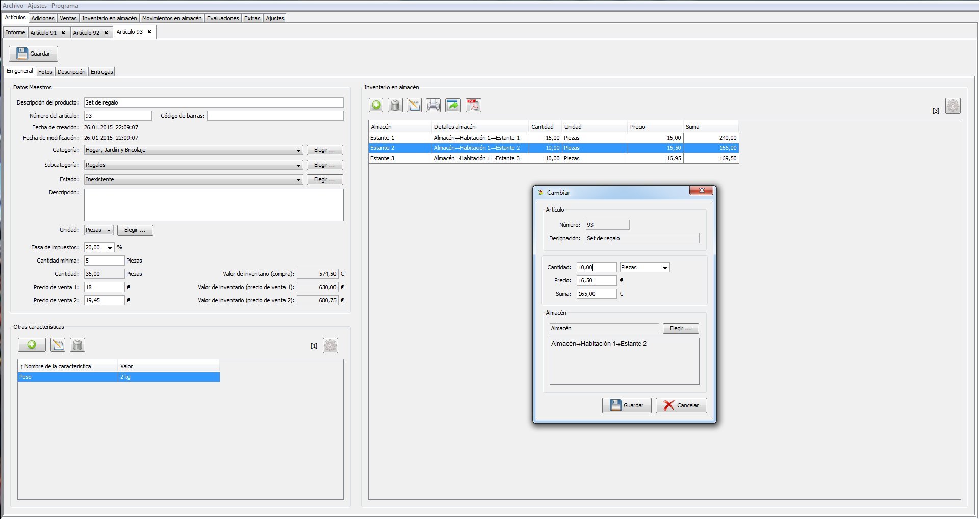Open the Piezas unit dropdown in Cambiar dialog

pyautogui.click(x=644, y=268)
